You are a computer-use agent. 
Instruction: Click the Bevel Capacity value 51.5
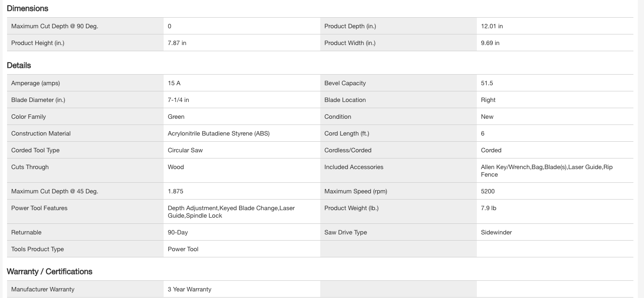(487, 83)
